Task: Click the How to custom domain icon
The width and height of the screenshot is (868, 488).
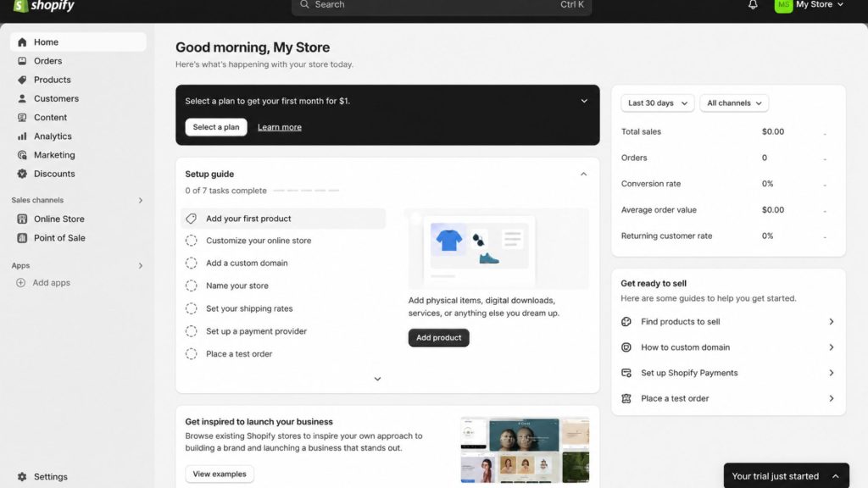Action: [x=626, y=347]
